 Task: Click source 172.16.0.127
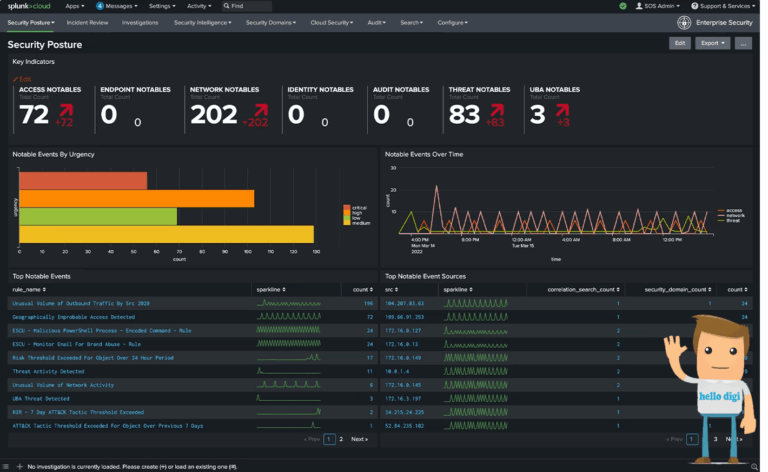click(x=403, y=330)
